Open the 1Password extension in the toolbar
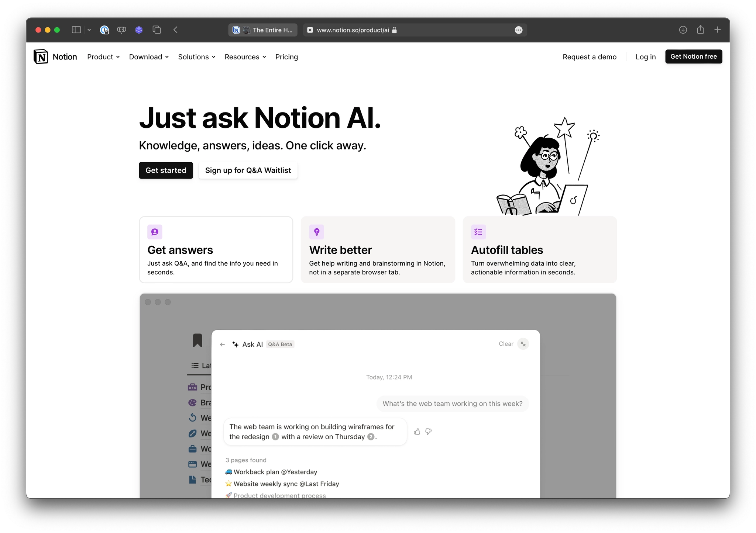756x533 pixels. tap(104, 30)
